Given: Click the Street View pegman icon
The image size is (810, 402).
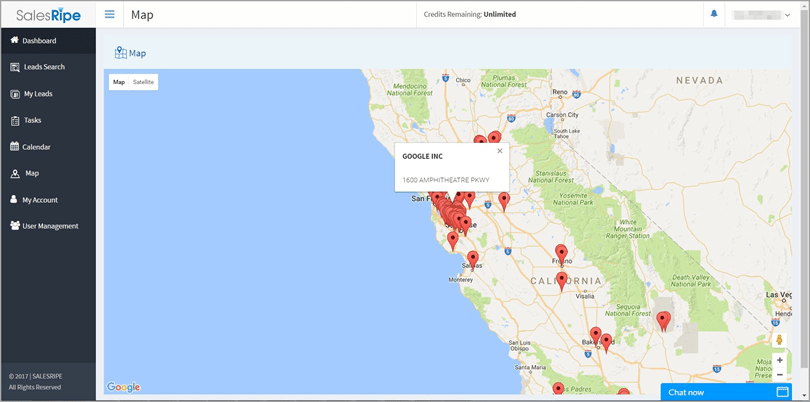Looking at the screenshot, I should 780,340.
